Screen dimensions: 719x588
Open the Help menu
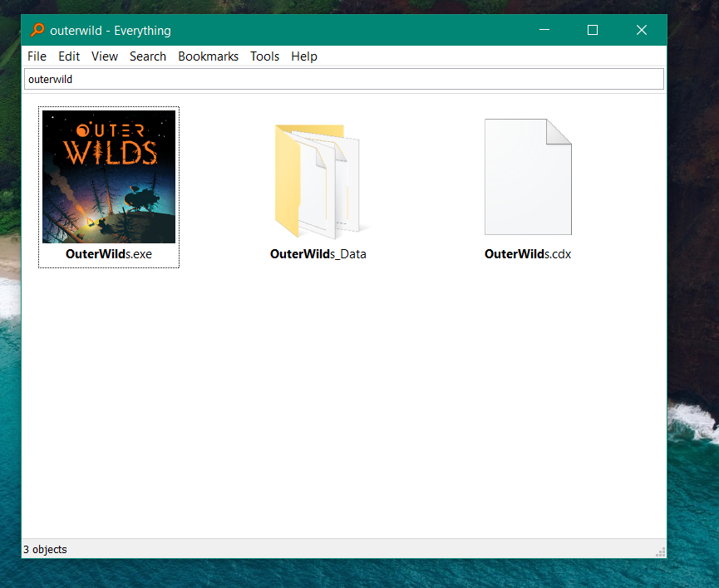(x=304, y=56)
